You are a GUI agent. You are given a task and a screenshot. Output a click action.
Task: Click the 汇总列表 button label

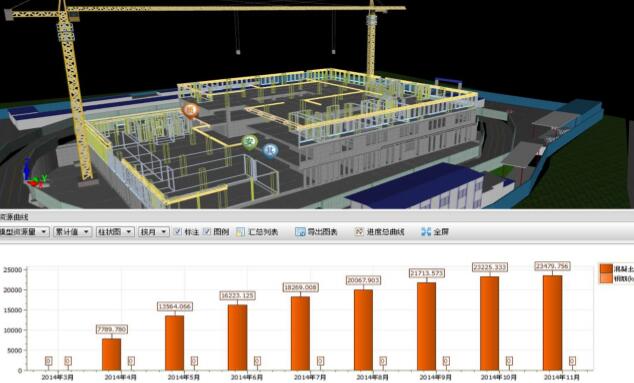point(263,232)
